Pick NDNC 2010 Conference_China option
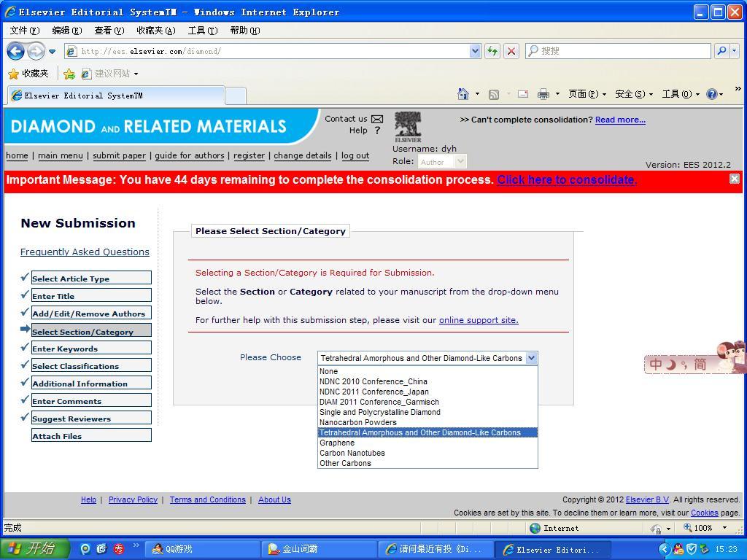747x560 pixels. tap(427, 381)
